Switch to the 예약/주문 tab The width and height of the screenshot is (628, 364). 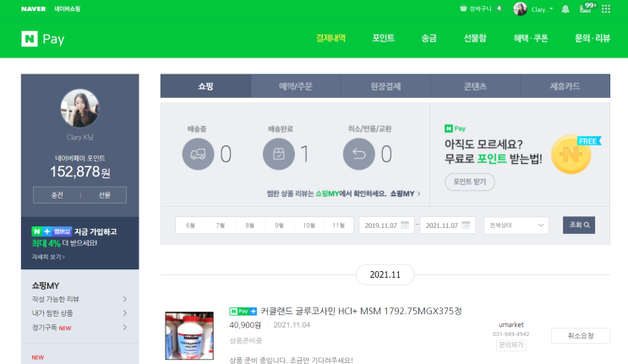(296, 86)
